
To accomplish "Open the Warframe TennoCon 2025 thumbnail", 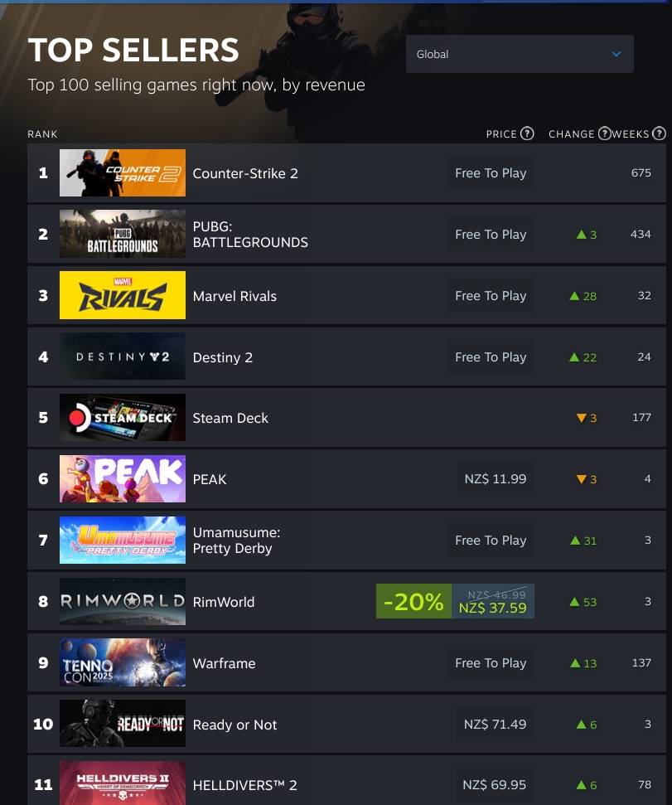I will 123,662.
